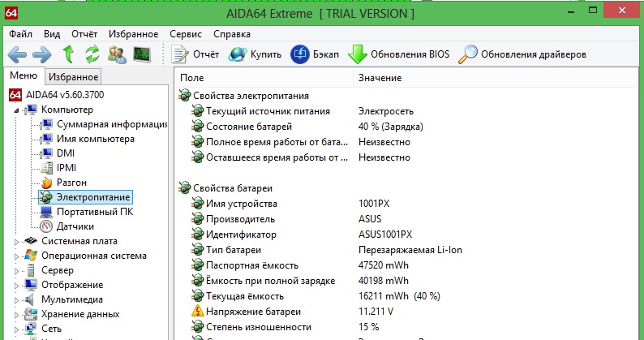Expand the Операционная система node
The width and height of the screenshot is (644, 340).
(16, 256)
